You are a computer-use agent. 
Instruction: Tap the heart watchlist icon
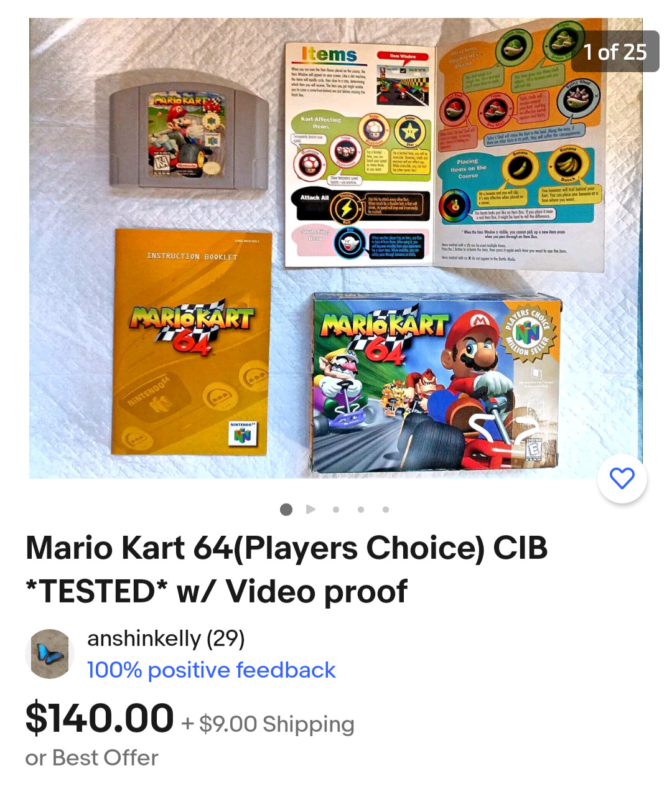pos(622,478)
